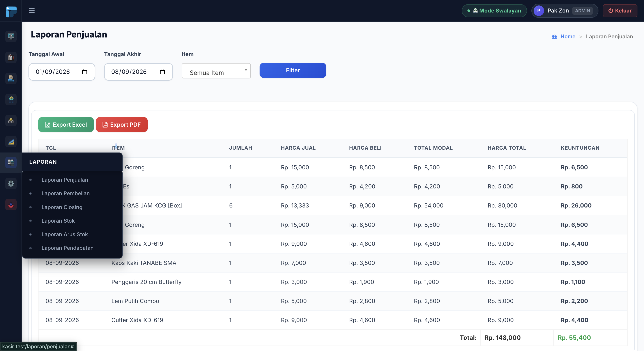Open the cashier sidebar icon

click(11, 78)
